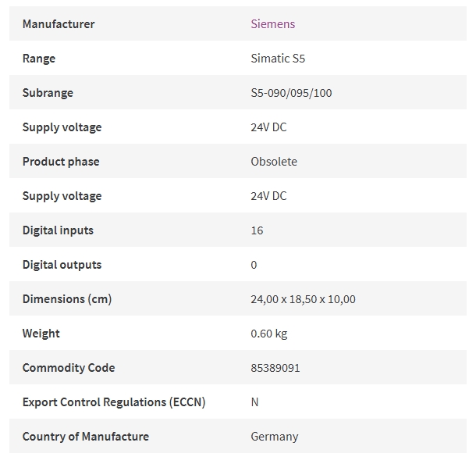Click the Subrange label
476x464 pixels.
pos(48,93)
